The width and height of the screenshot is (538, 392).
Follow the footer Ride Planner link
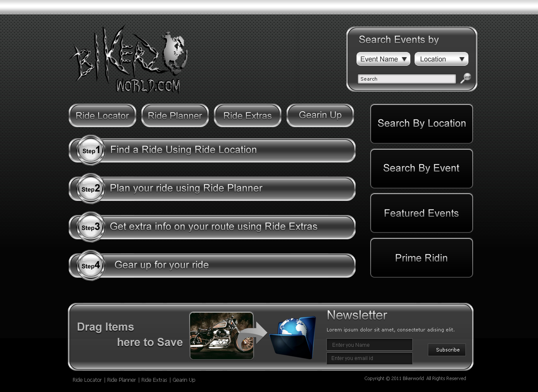click(x=122, y=380)
